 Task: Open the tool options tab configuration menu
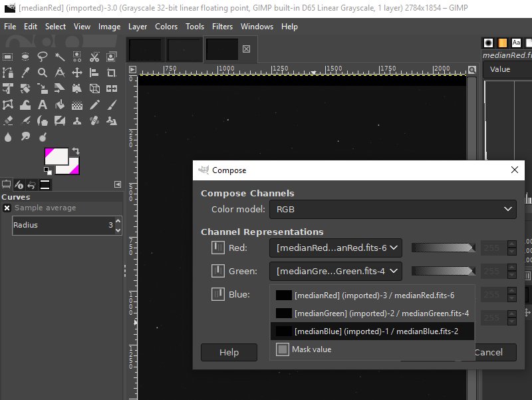point(118,184)
